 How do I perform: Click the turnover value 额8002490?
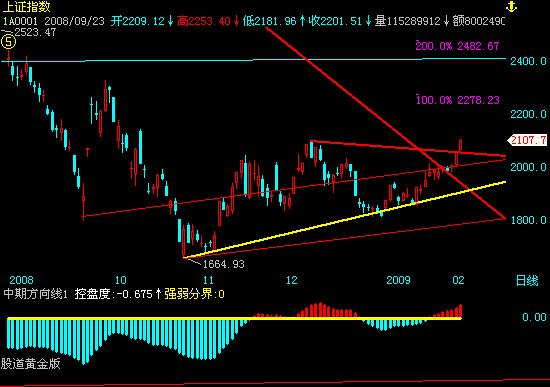(x=478, y=21)
